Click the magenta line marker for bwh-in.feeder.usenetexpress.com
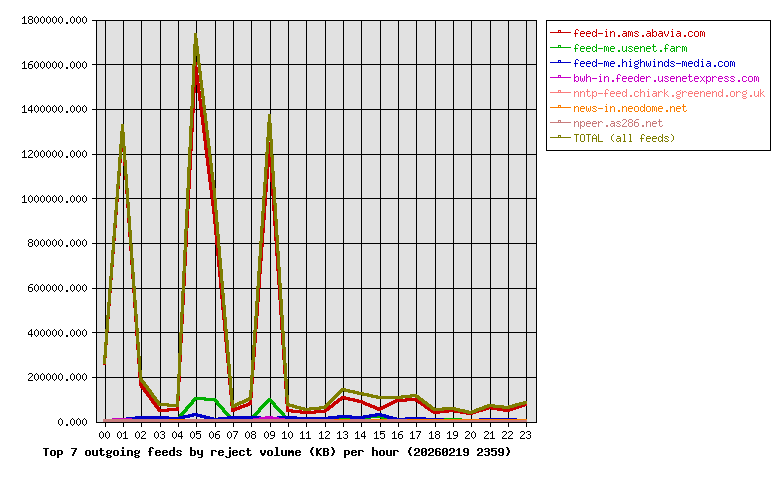 [560, 77]
